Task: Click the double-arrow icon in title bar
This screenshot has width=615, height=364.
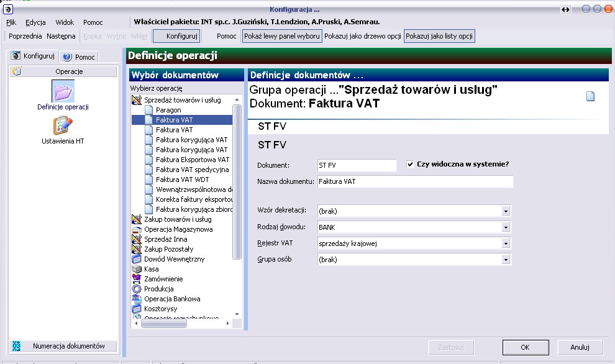Action: click(565, 9)
